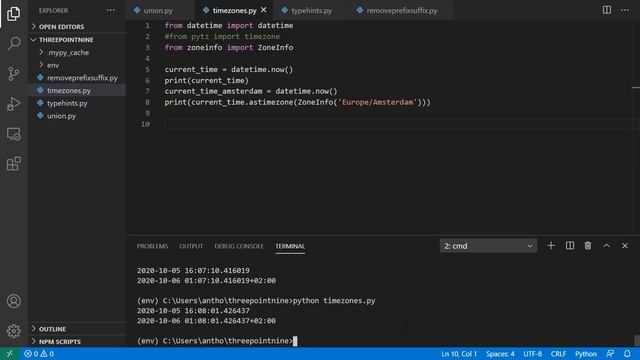Expand the env folder

point(77,65)
